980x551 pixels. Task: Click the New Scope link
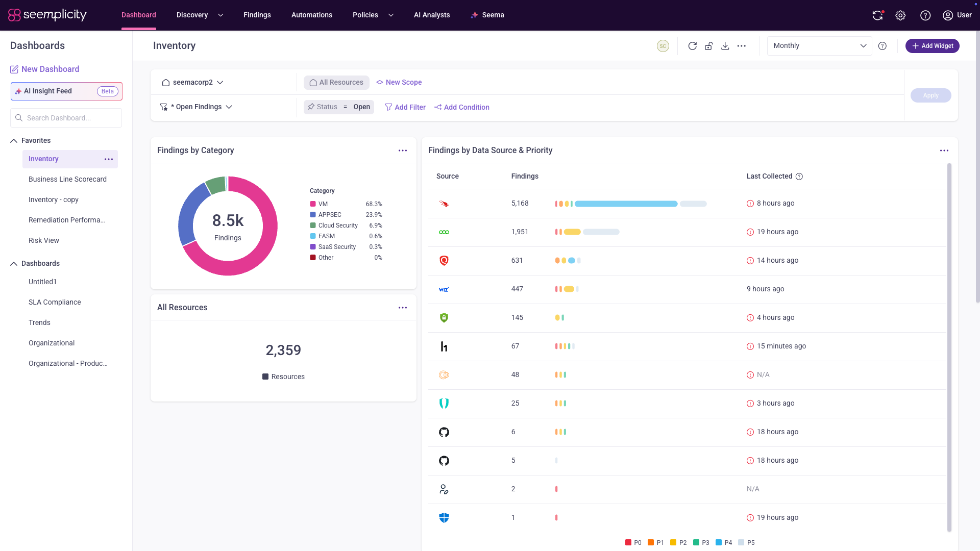coord(399,83)
